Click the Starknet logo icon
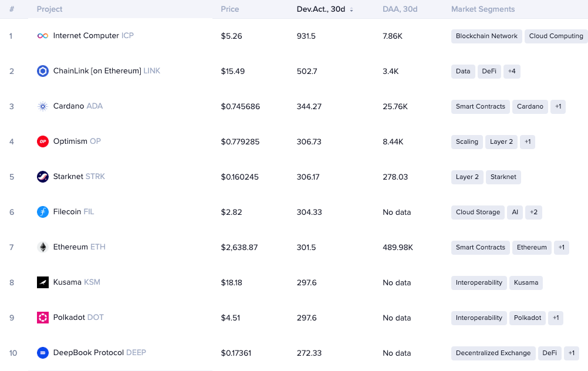 43,177
